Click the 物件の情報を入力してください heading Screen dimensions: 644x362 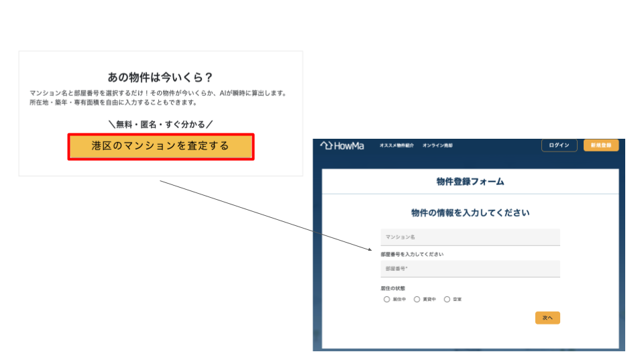[470, 213]
